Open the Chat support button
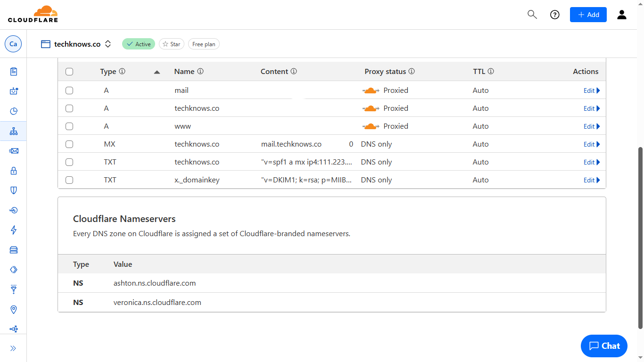This screenshot has height=362, width=644. [604, 346]
